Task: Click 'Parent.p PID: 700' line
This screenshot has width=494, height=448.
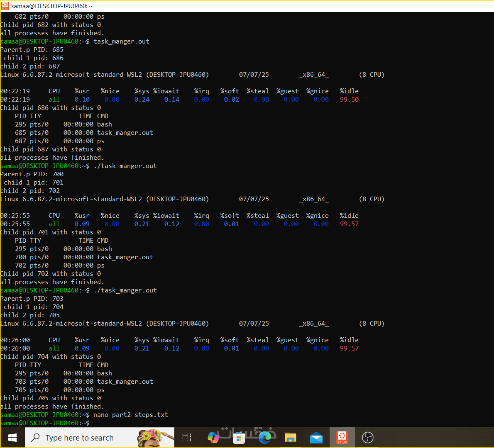Action: [x=32, y=174]
